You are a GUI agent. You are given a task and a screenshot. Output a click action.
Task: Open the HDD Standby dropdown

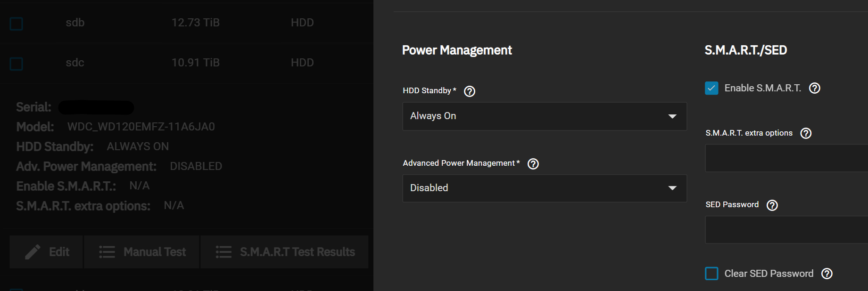click(x=545, y=116)
